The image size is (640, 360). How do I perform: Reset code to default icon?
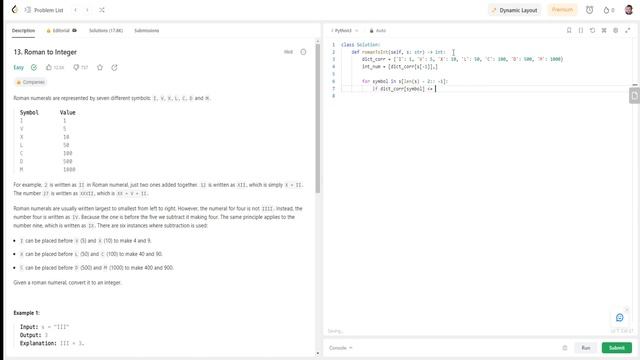click(x=592, y=31)
